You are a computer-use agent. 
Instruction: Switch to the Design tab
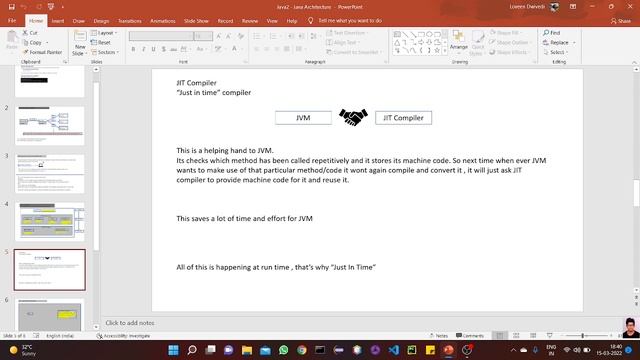101,21
